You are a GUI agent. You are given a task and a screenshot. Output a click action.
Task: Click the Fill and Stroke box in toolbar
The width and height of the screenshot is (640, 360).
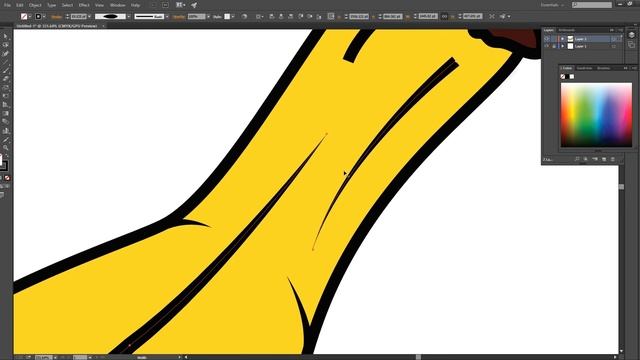pos(3,163)
